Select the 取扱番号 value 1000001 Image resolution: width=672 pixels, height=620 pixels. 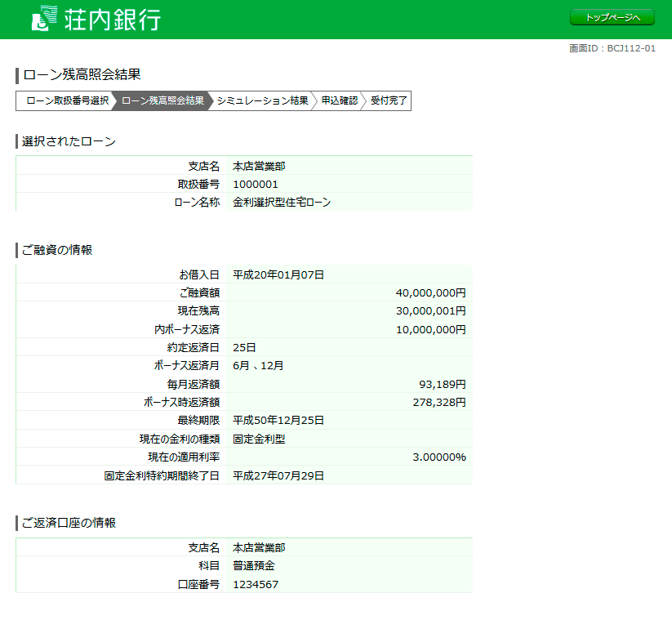(255, 184)
